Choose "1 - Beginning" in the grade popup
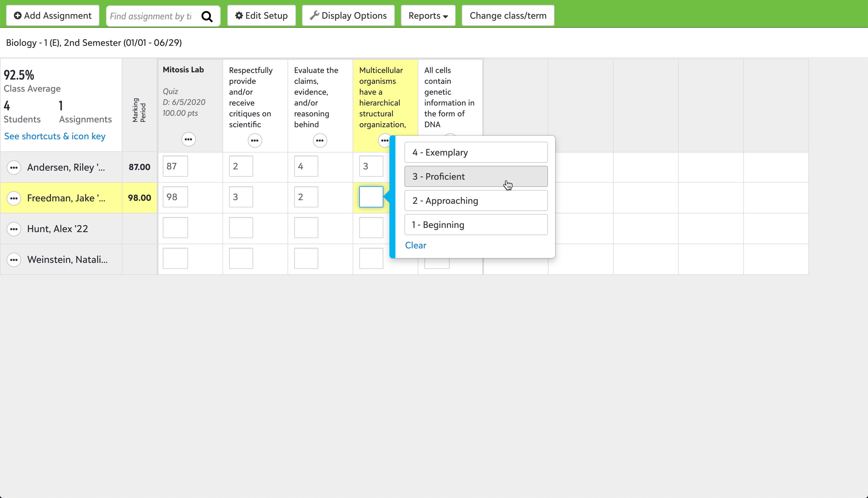The width and height of the screenshot is (868, 498). coord(476,224)
